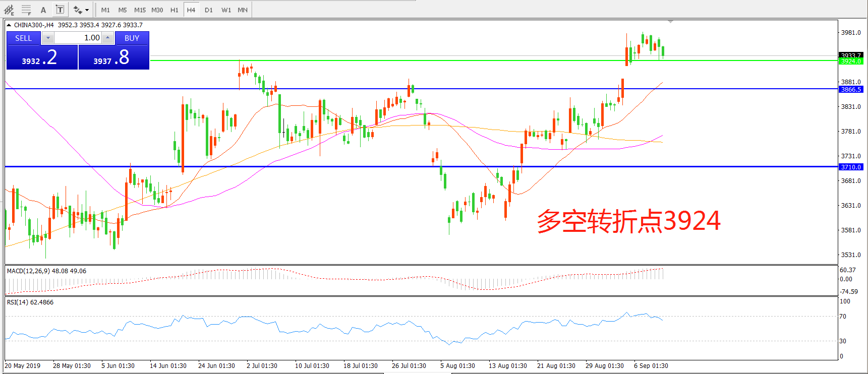
Task: Select the H1 timeframe button
Action: coord(174,10)
